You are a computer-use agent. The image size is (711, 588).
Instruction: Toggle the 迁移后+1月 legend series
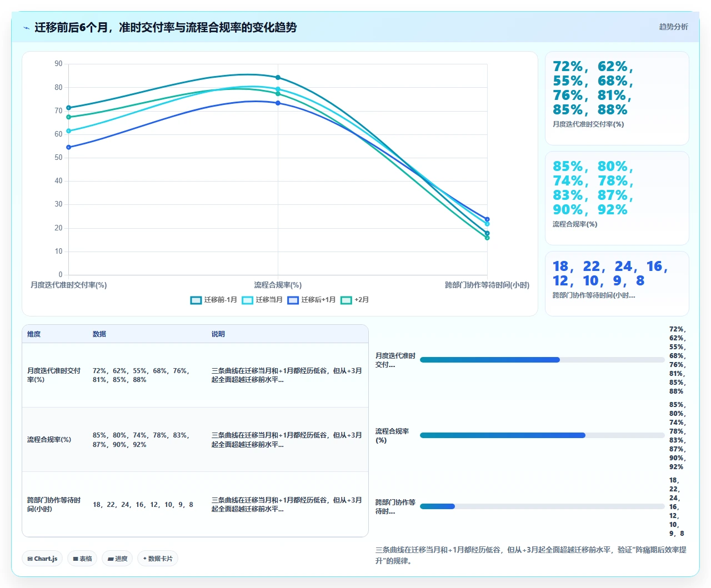312,300
